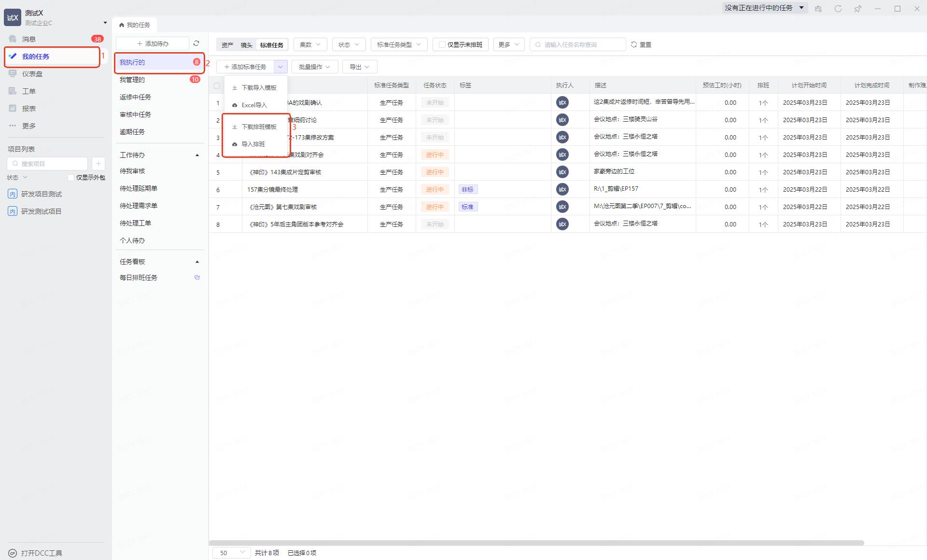
Task: Click the plus button next to project search
Action: pos(98,164)
